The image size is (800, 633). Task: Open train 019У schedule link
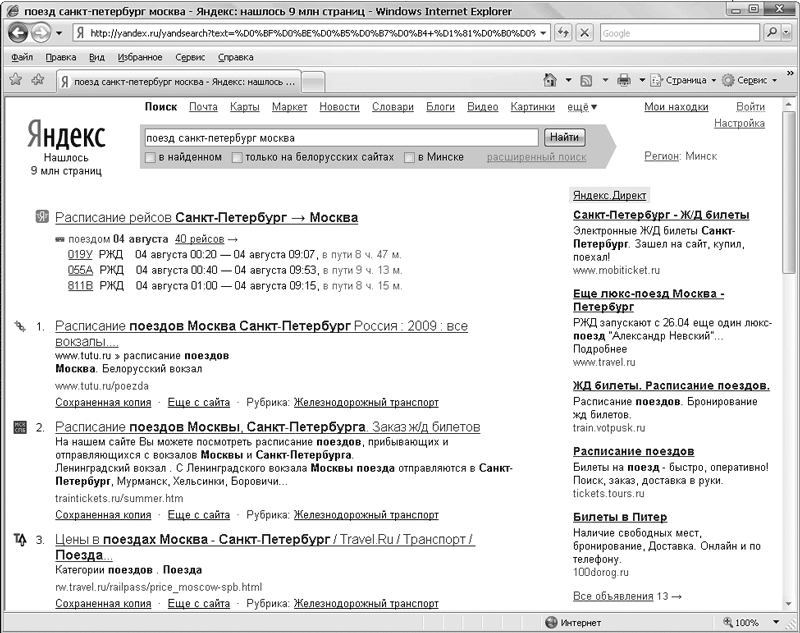(80, 254)
